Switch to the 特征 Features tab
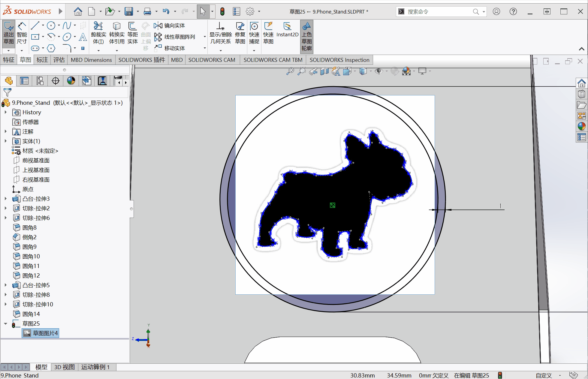Viewport: 588px width, 379px height. 9,60
